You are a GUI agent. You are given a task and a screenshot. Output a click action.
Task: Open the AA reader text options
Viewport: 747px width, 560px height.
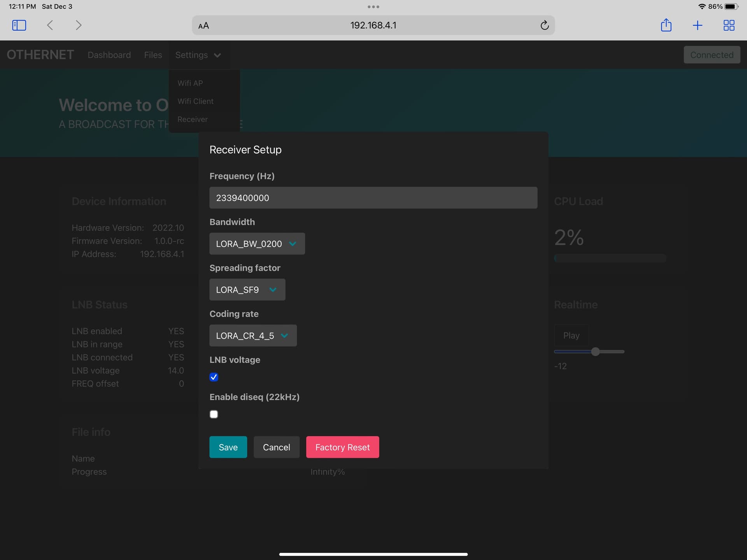coord(203,26)
